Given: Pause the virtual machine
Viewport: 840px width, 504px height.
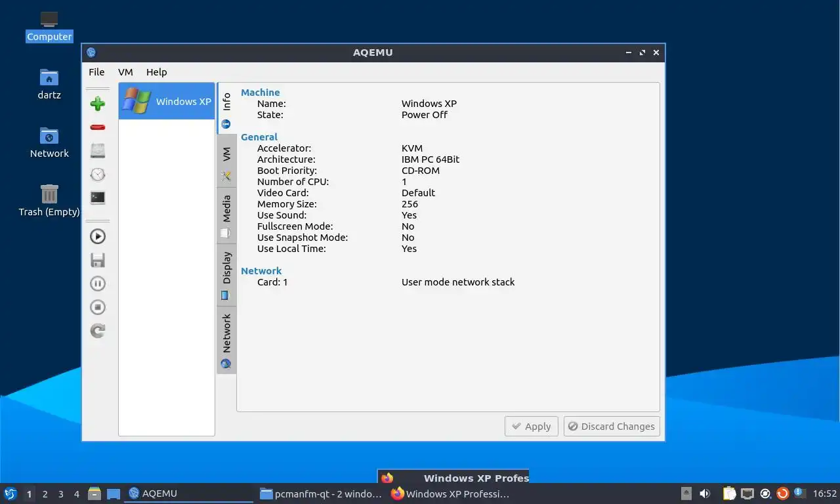Looking at the screenshot, I should click(98, 283).
